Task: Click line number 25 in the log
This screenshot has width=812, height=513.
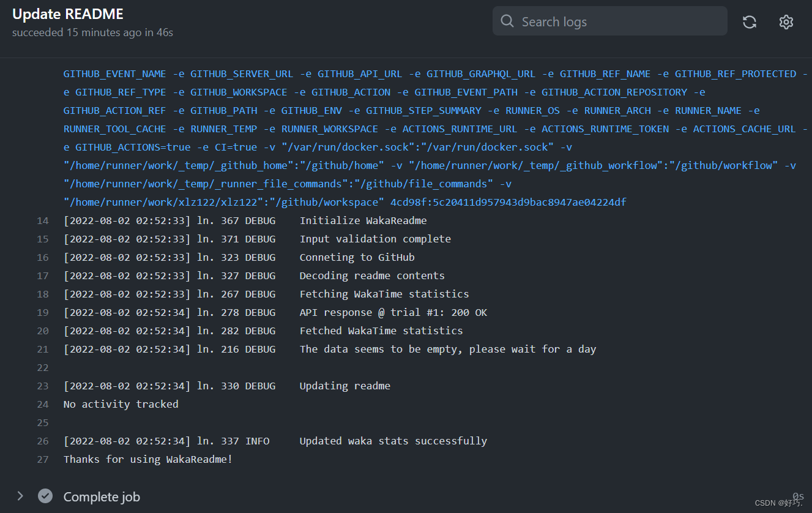Action: (42, 423)
